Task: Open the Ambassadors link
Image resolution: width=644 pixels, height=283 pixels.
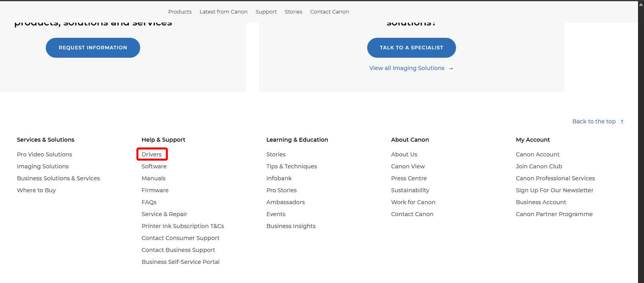Action: (286, 202)
